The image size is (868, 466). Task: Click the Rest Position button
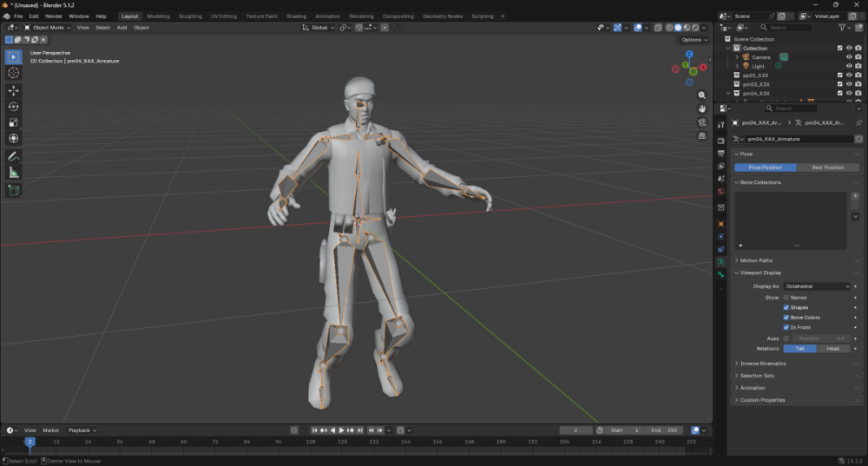click(827, 167)
